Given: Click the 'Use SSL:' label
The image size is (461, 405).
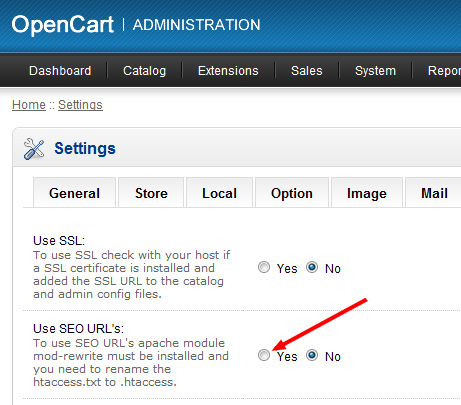Looking at the screenshot, I should click(x=59, y=240).
